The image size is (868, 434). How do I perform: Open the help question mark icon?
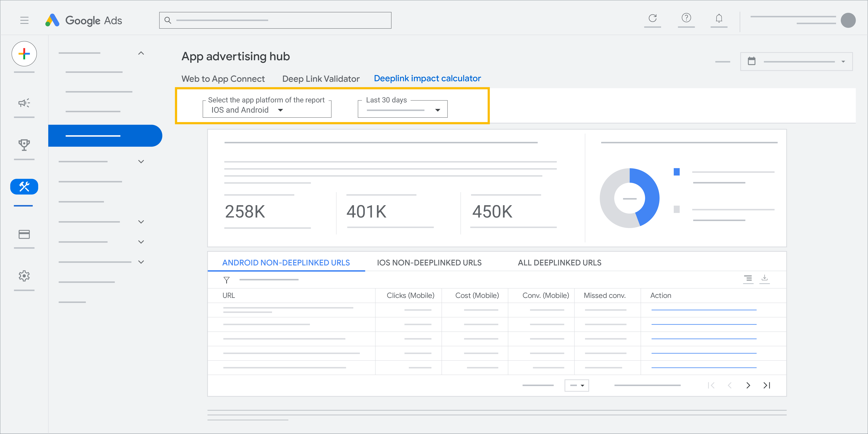(686, 18)
